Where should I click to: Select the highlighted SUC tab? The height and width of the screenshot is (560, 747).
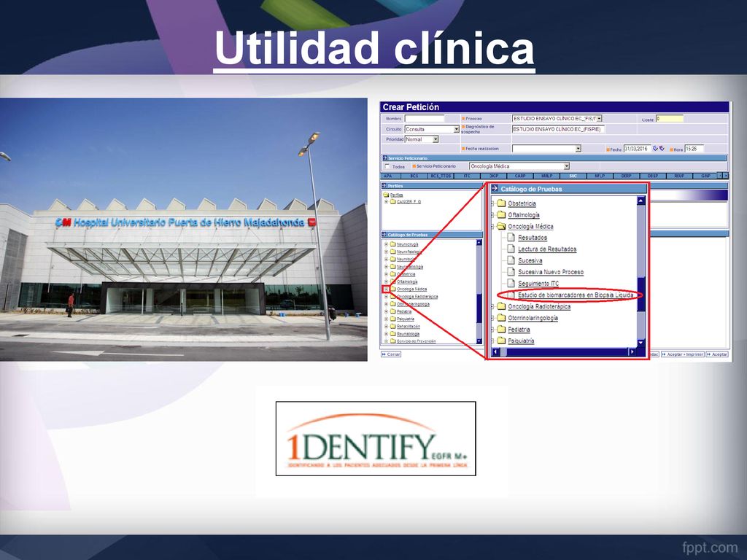pyautogui.click(x=573, y=176)
